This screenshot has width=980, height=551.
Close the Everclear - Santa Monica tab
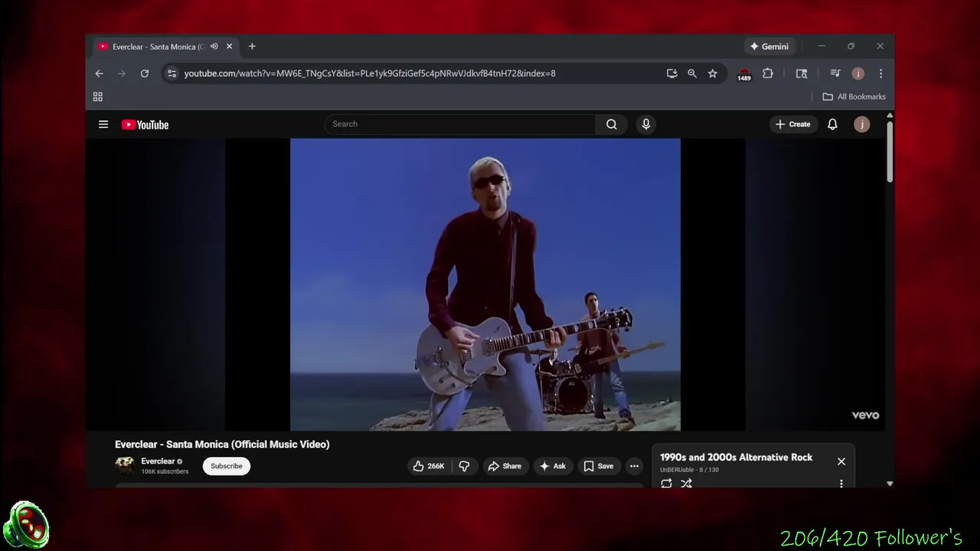229,47
